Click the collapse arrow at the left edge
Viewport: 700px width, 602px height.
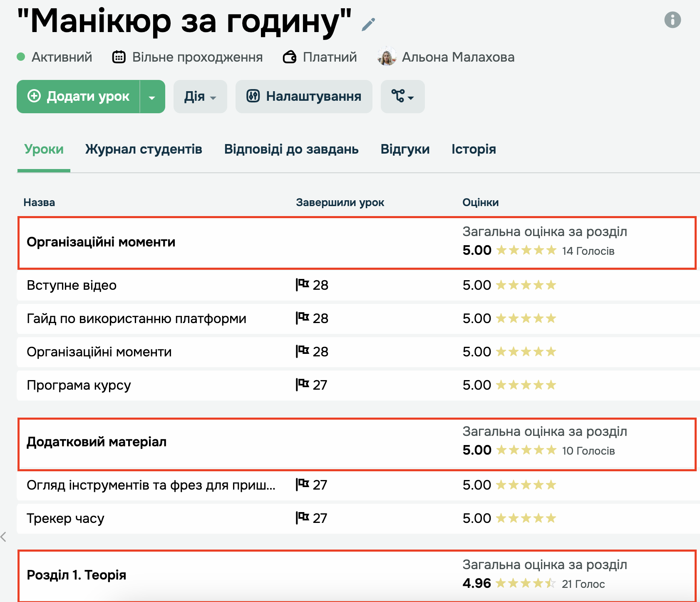click(x=4, y=537)
